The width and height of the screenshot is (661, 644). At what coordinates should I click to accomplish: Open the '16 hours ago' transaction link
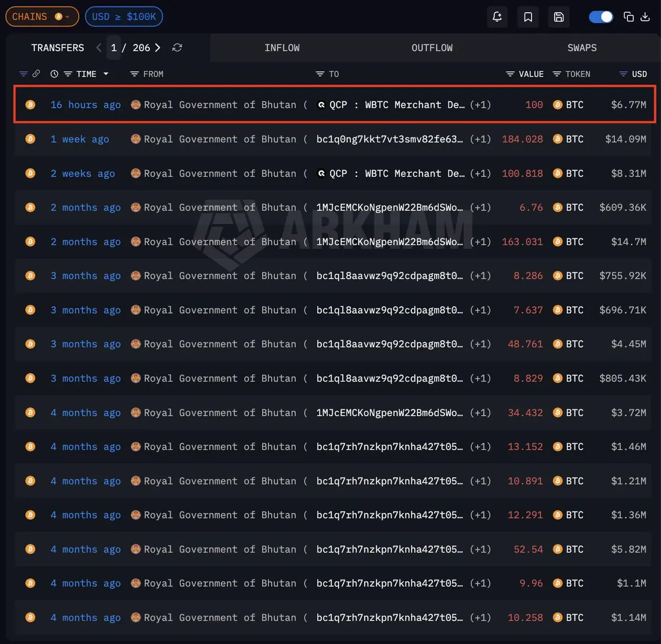click(x=85, y=105)
